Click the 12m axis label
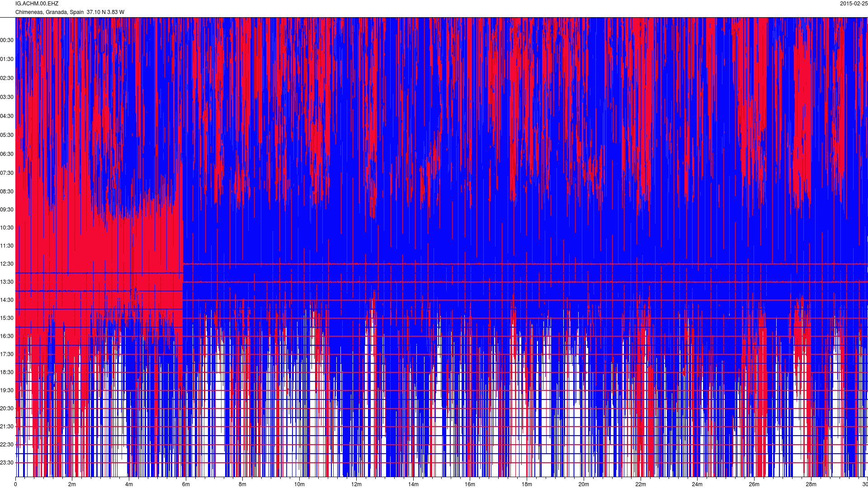Viewport: 868px width, 488px height. click(x=356, y=484)
